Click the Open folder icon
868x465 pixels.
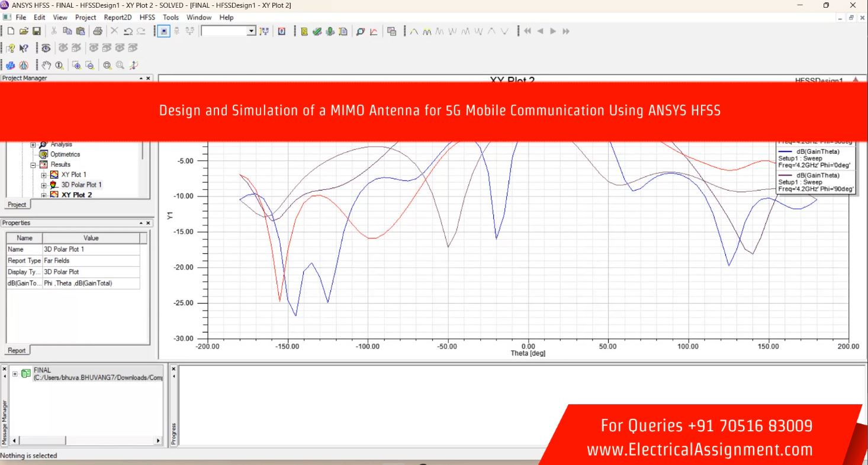[x=24, y=31]
